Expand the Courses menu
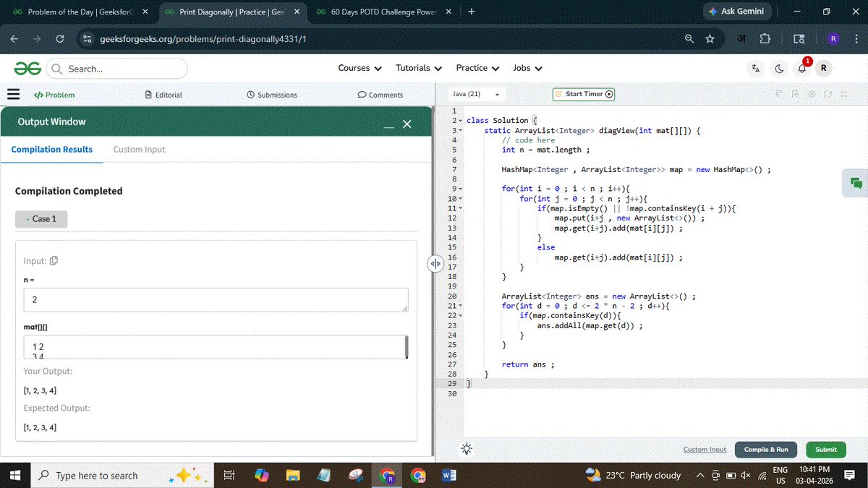This screenshot has width=868, height=488. [359, 68]
